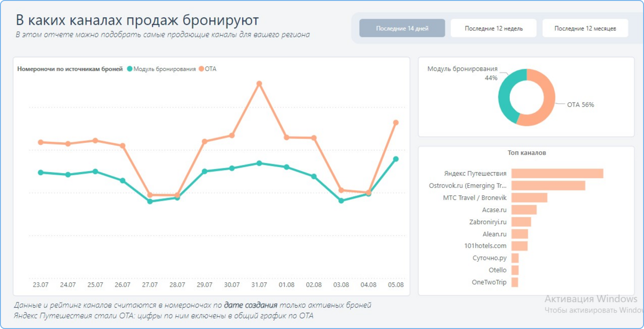Click the 'Ostrovok.ru (Emerging Tr...' label

[468, 186]
